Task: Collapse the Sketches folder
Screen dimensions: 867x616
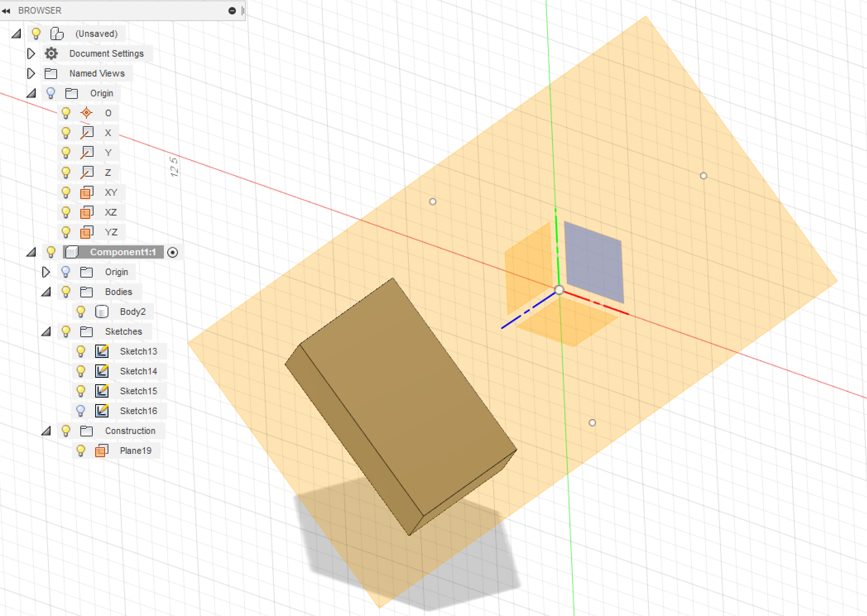Action: click(46, 331)
